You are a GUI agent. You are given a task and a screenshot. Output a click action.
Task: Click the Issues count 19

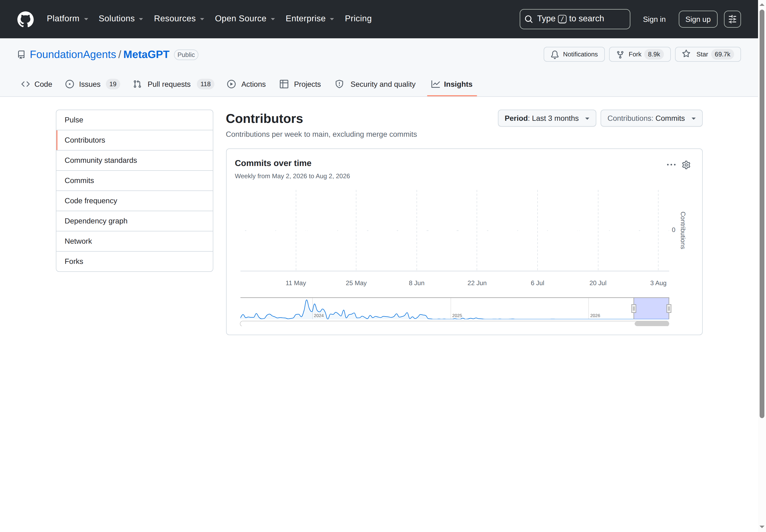113,84
